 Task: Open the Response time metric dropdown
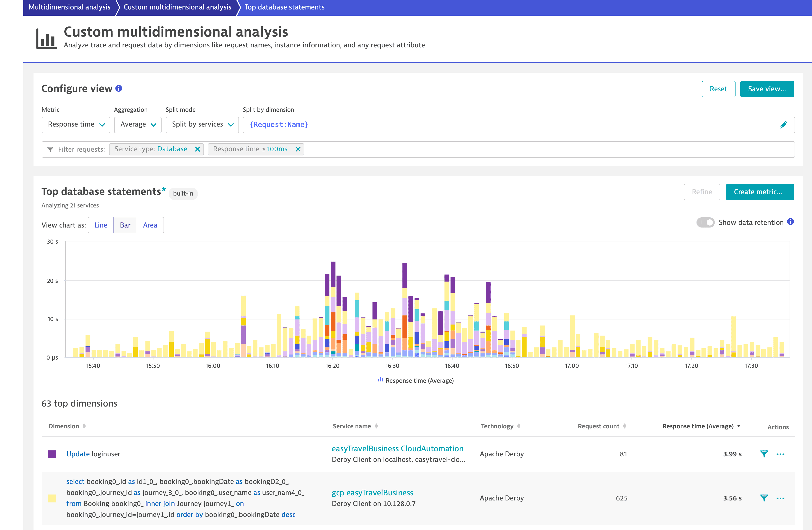click(x=76, y=125)
